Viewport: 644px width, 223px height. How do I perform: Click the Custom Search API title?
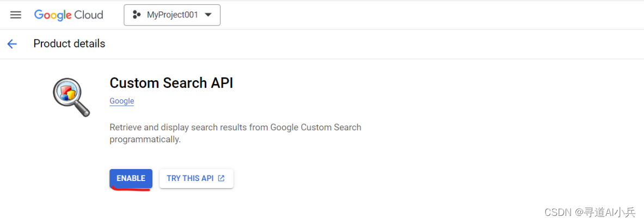(171, 83)
